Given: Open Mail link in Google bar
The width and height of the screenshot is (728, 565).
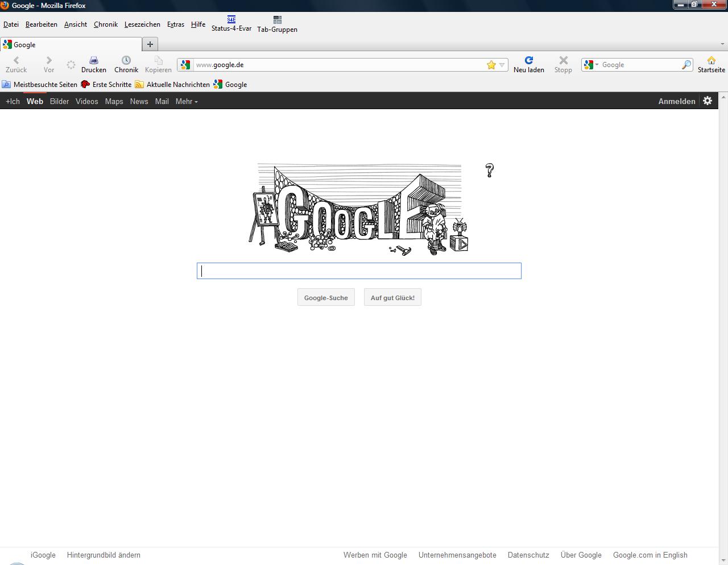Looking at the screenshot, I should [x=162, y=101].
